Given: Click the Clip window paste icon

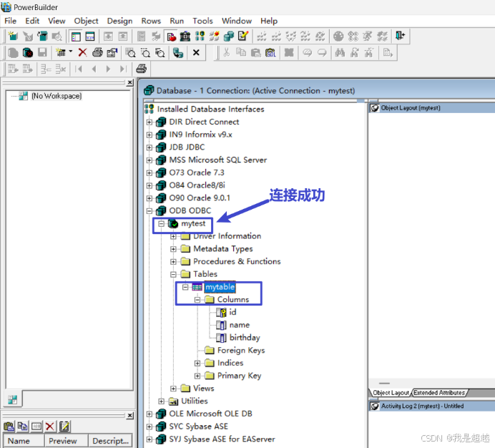Looking at the screenshot, I should (9, 427).
